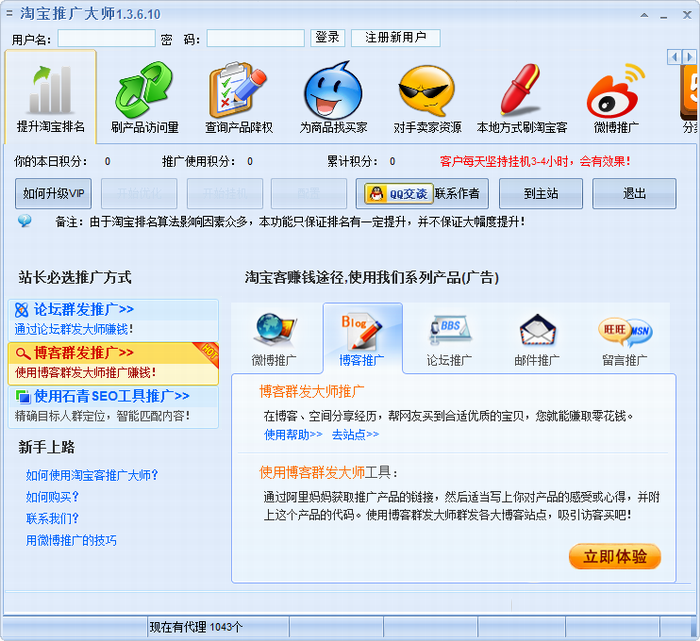Select the 刷产品访问量 green arrows icon
This screenshot has height=641, width=700.
tap(144, 89)
